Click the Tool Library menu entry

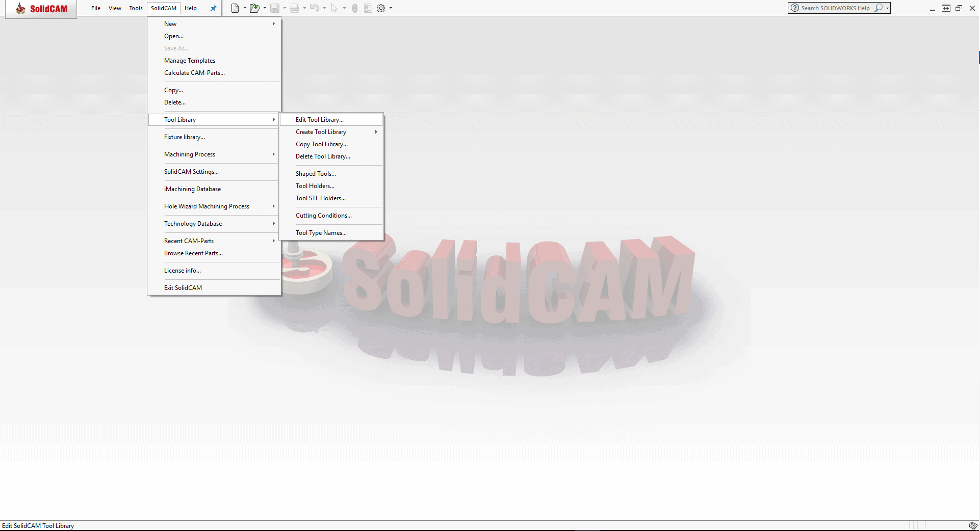click(x=214, y=120)
